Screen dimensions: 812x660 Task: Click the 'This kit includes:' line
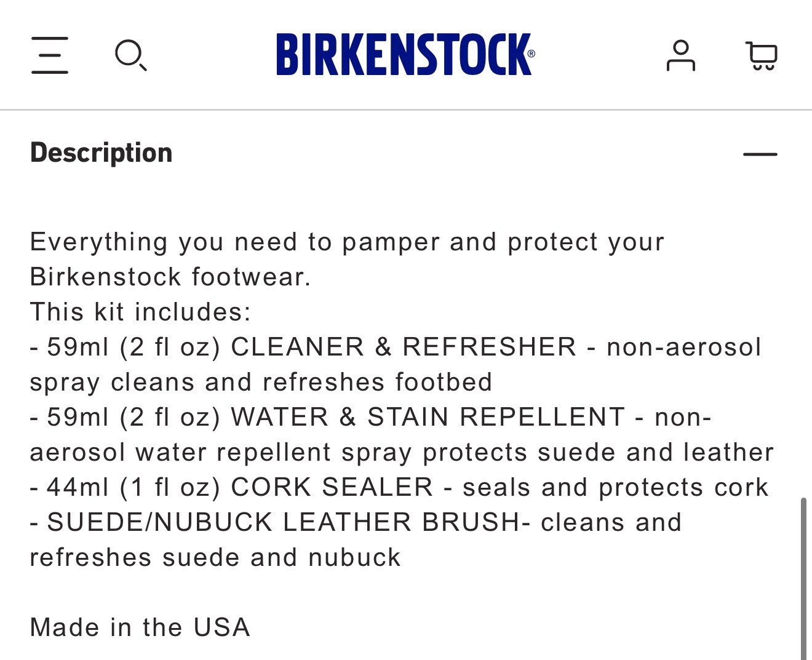[x=141, y=312]
